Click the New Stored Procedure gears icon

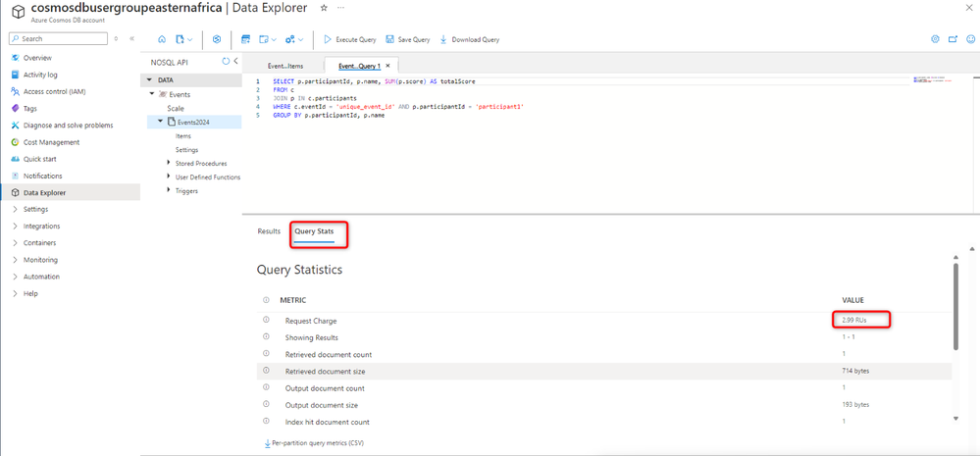tap(290, 39)
